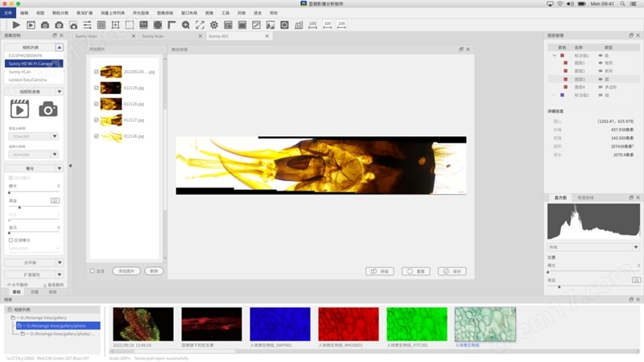
Task: Switch to the Sunny-001 tab
Action: (219, 36)
